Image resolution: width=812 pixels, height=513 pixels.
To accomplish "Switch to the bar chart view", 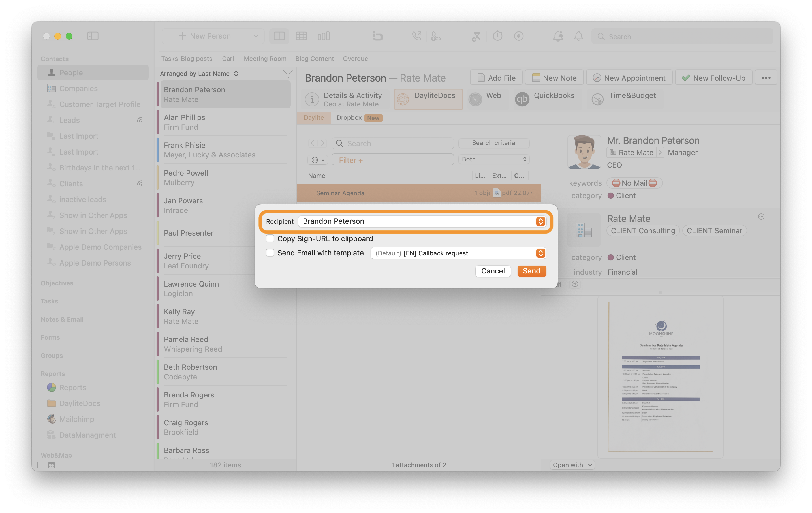I will [x=323, y=36].
